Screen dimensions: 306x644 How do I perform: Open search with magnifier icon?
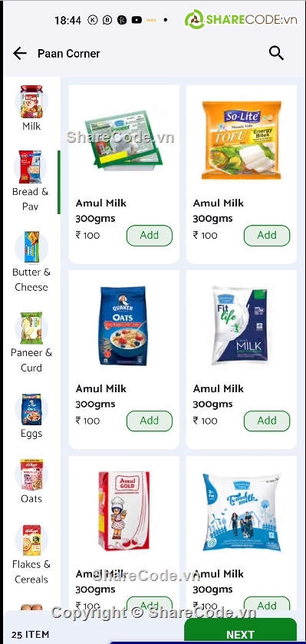click(x=276, y=53)
